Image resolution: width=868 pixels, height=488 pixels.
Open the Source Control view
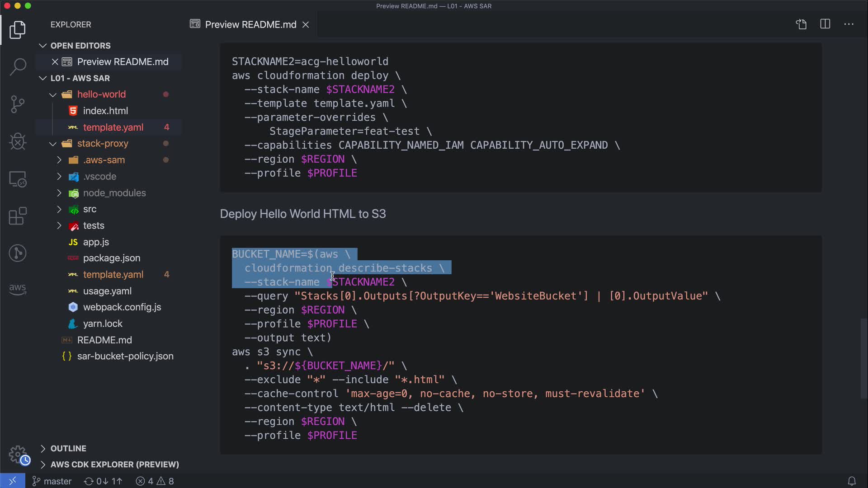[x=18, y=104]
